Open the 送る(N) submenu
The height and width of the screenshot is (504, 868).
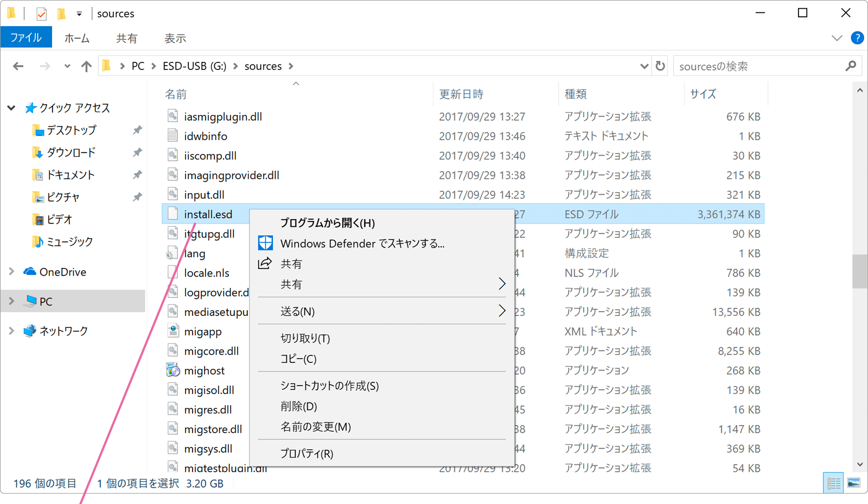pyautogui.click(x=382, y=311)
